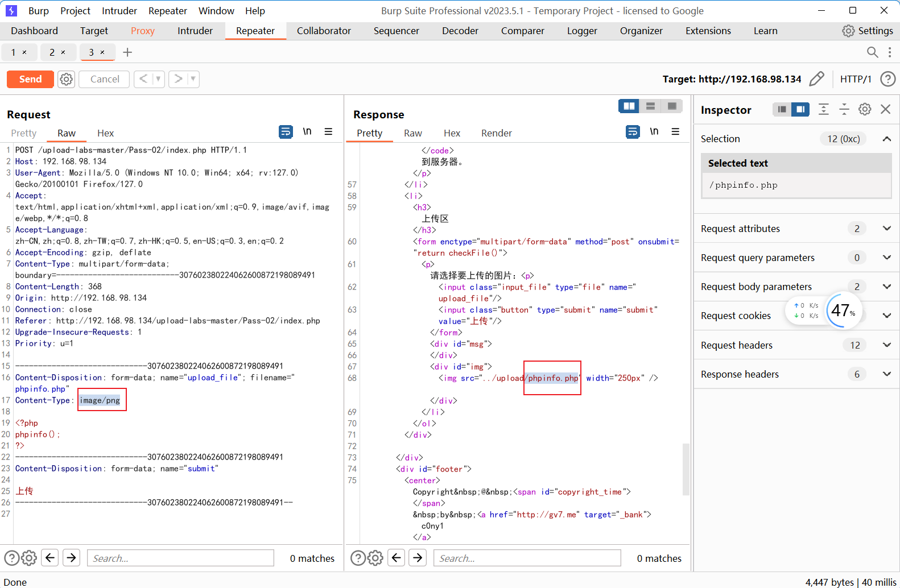The height and width of the screenshot is (588, 900).
Task: Click the orange Send button
Action: point(31,79)
